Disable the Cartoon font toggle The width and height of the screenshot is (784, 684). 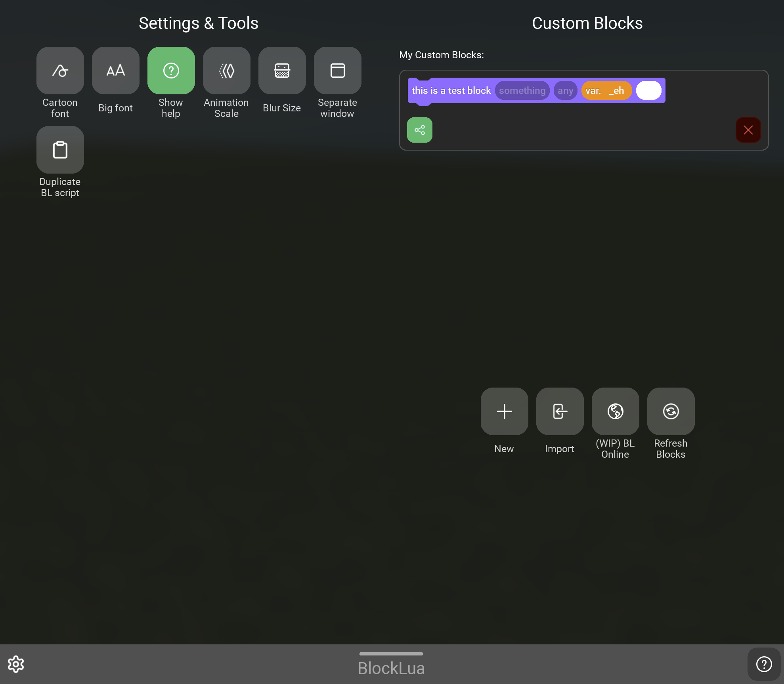60,71
